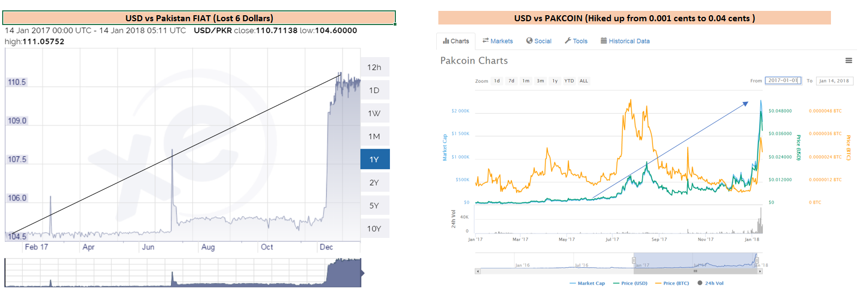Click the navigator horizontal scrollbar thumb
The width and height of the screenshot is (868, 295).
tap(695, 271)
